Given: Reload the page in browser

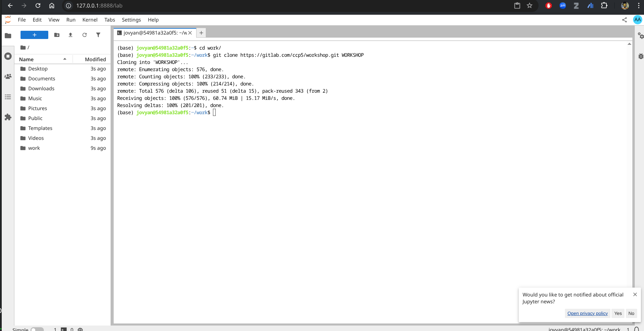Looking at the screenshot, I should click(38, 5).
